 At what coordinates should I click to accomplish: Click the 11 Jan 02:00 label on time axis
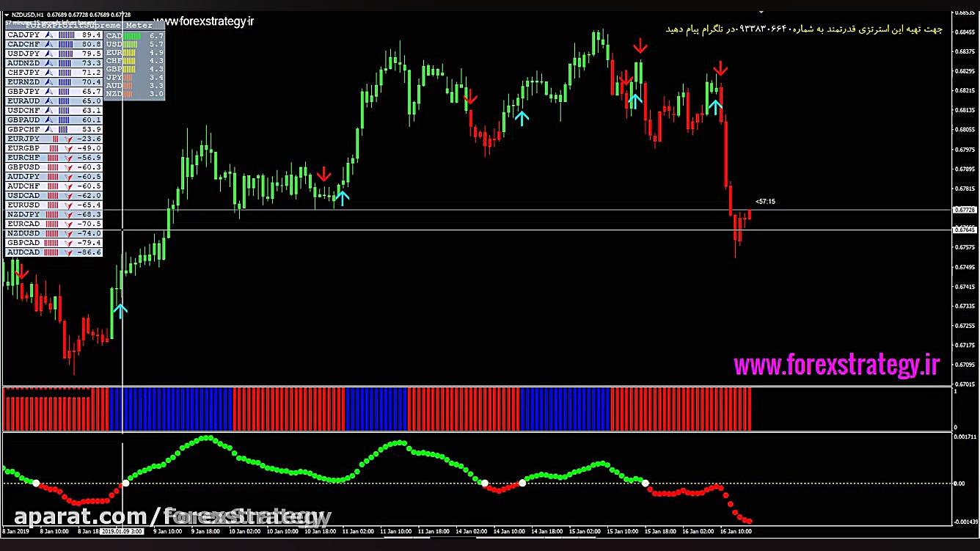point(358,531)
